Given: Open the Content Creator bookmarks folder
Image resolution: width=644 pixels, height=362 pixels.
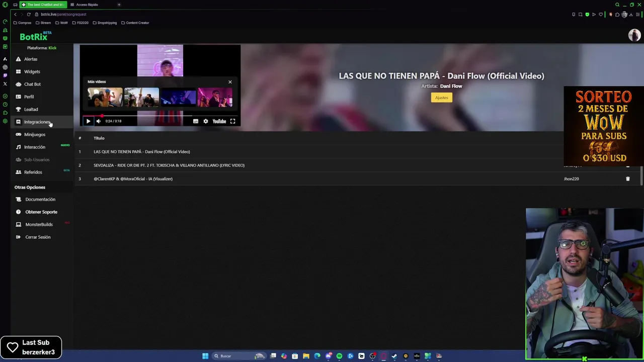Looking at the screenshot, I should pos(135,23).
